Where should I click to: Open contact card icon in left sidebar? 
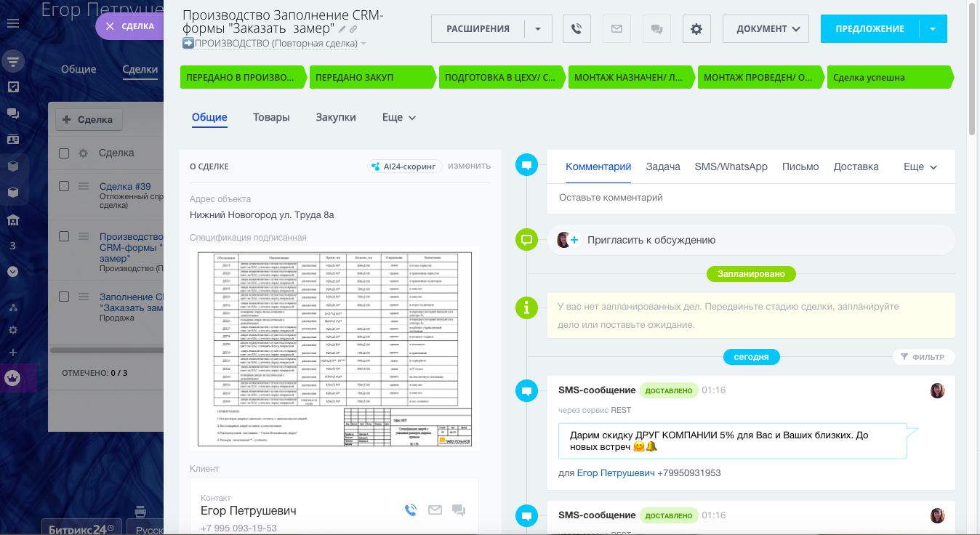pos(13,140)
